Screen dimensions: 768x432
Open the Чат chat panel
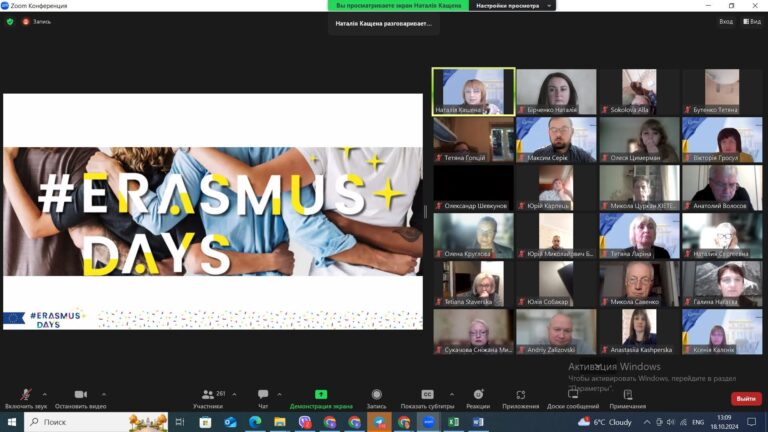click(263, 395)
